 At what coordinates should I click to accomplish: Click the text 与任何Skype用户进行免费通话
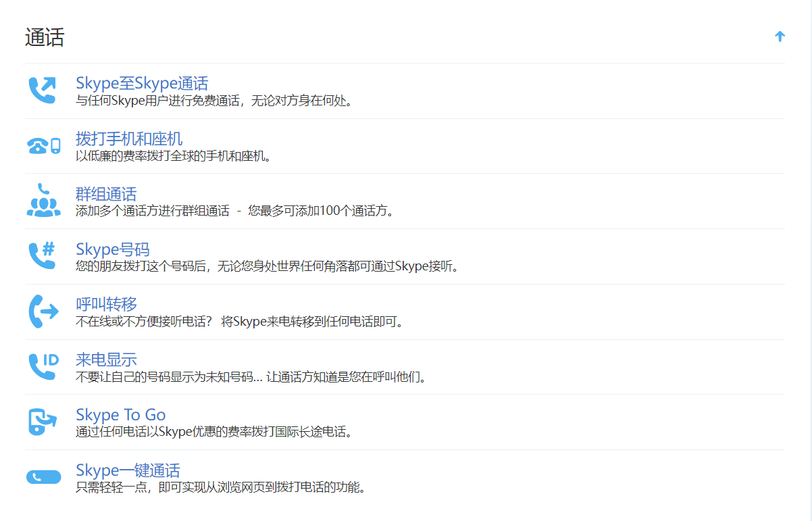[x=158, y=101]
